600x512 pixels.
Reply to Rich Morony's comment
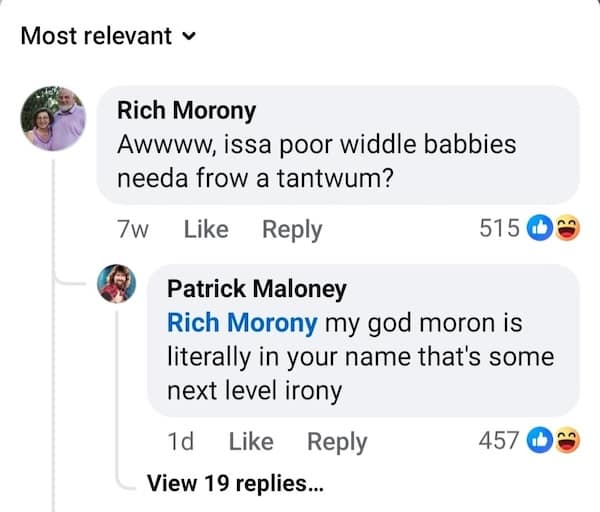pos(292,229)
